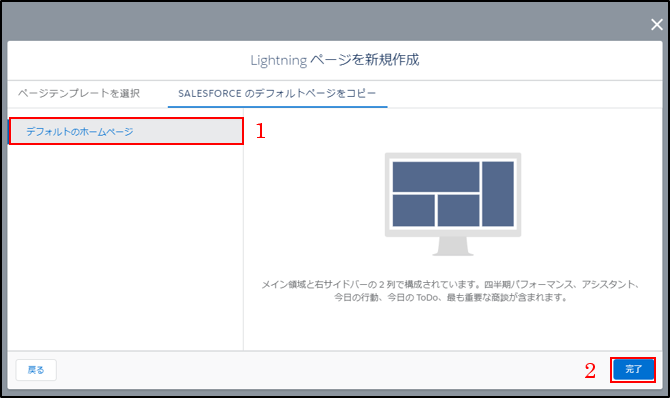The width and height of the screenshot is (670, 398).
Task: Click the 完了 button
Action: pos(633,369)
